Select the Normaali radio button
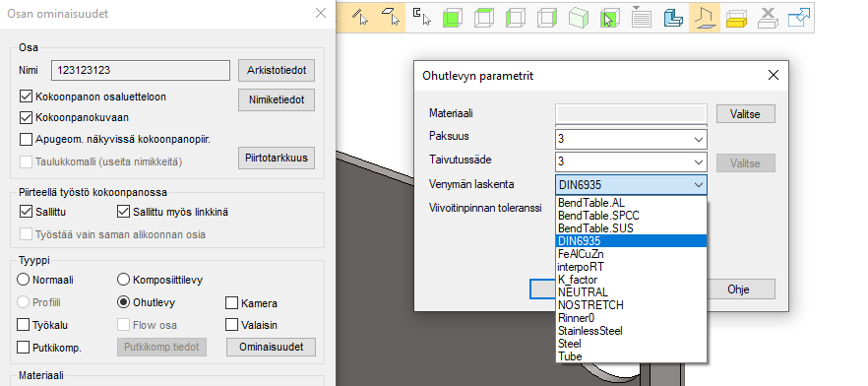868x386 pixels. pyautogui.click(x=24, y=280)
